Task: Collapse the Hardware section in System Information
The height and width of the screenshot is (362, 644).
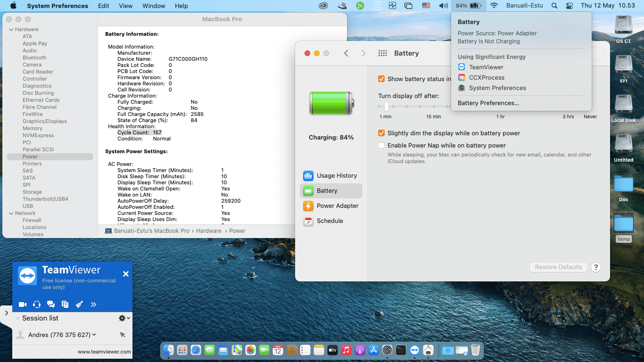Action: pyautogui.click(x=11, y=29)
